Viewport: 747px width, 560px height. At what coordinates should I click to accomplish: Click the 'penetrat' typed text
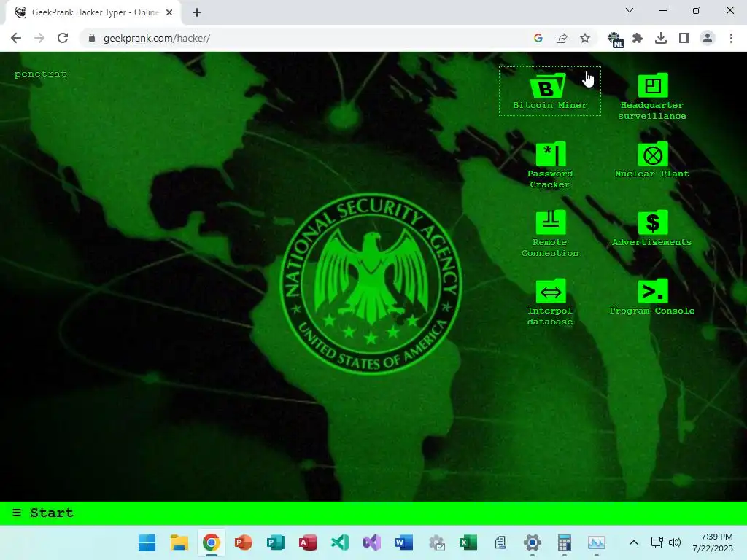pos(41,74)
